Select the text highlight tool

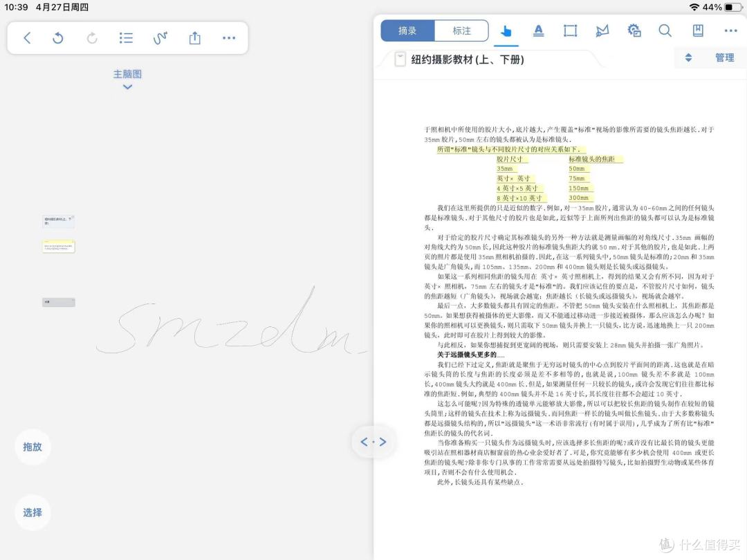coord(538,30)
